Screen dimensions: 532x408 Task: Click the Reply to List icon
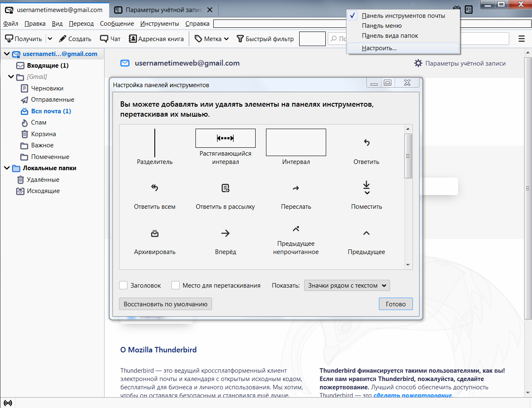[x=225, y=188]
